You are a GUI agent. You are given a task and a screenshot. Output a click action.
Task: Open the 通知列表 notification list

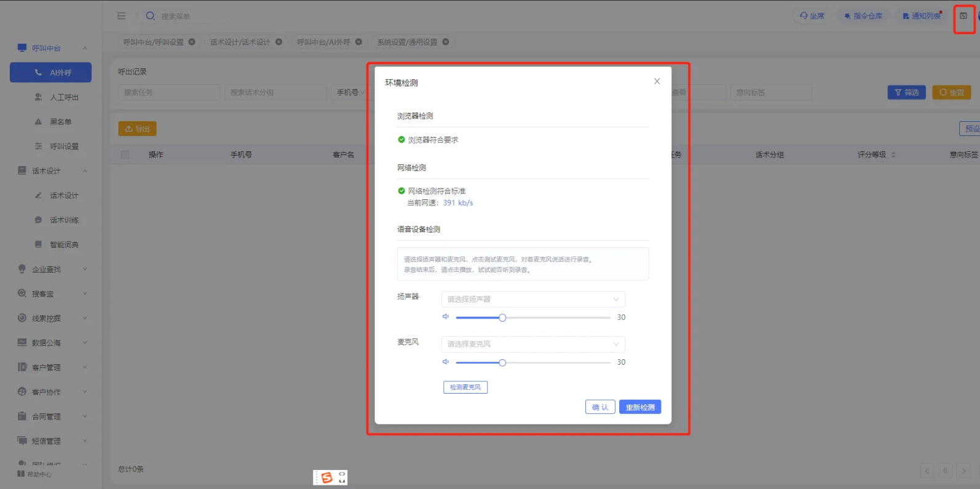(922, 16)
